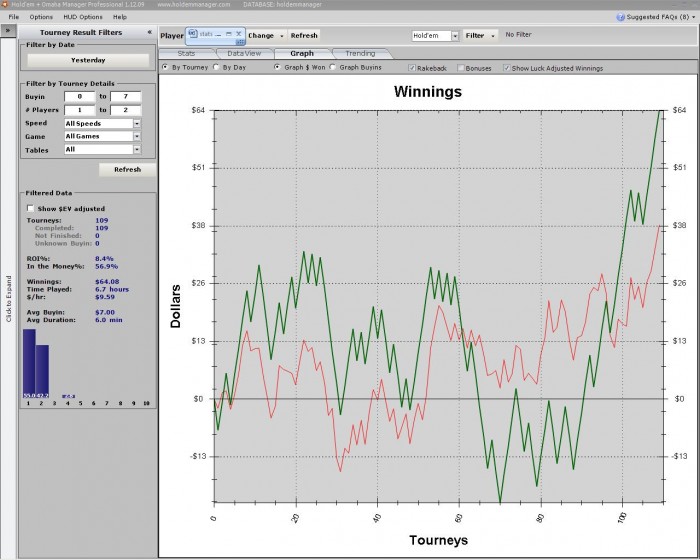700x560 pixels.
Task: Click the stats widget icon in the floating window
Action: pos(192,33)
